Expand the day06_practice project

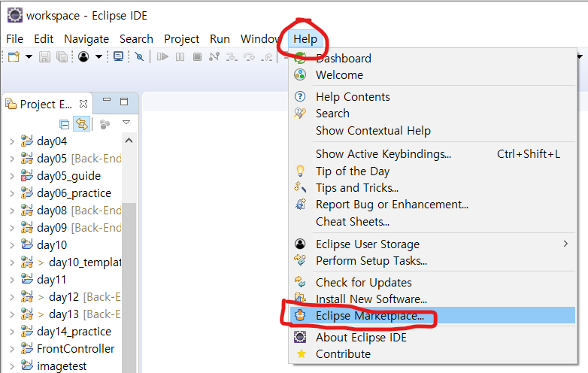[12, 193]
